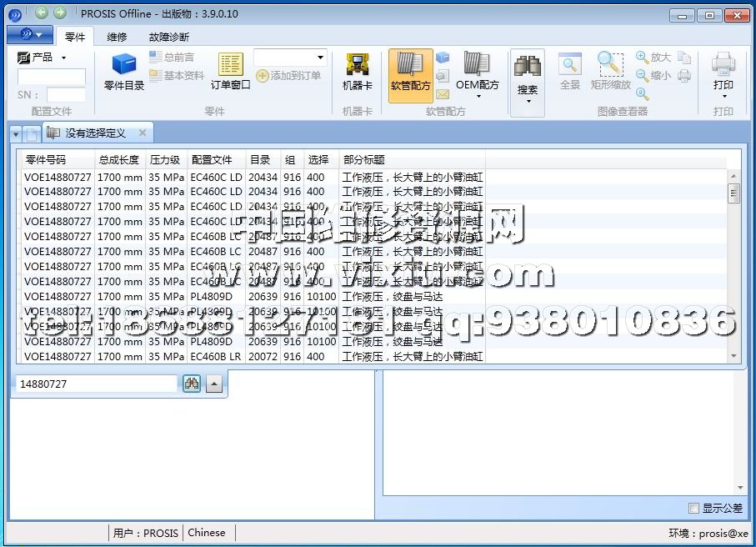The image size is (756, 547).
Task: Open the 订单窗口 order window
Action: [x=230, y=72]
